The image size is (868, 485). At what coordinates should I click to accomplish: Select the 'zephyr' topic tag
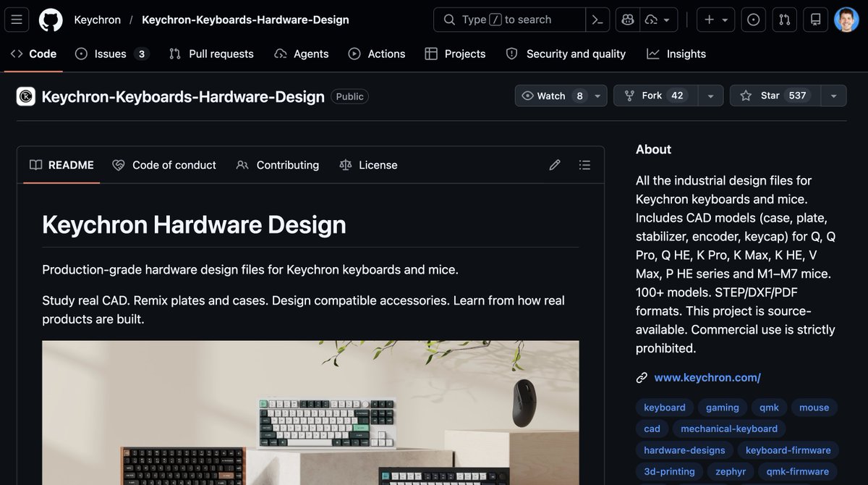pyautogui.click(x=731, y=471)
